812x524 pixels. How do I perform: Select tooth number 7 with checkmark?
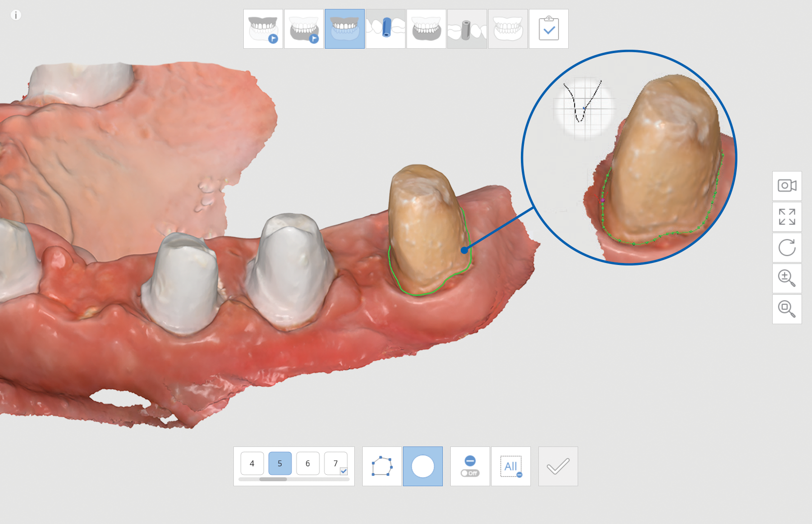point(336,463)
